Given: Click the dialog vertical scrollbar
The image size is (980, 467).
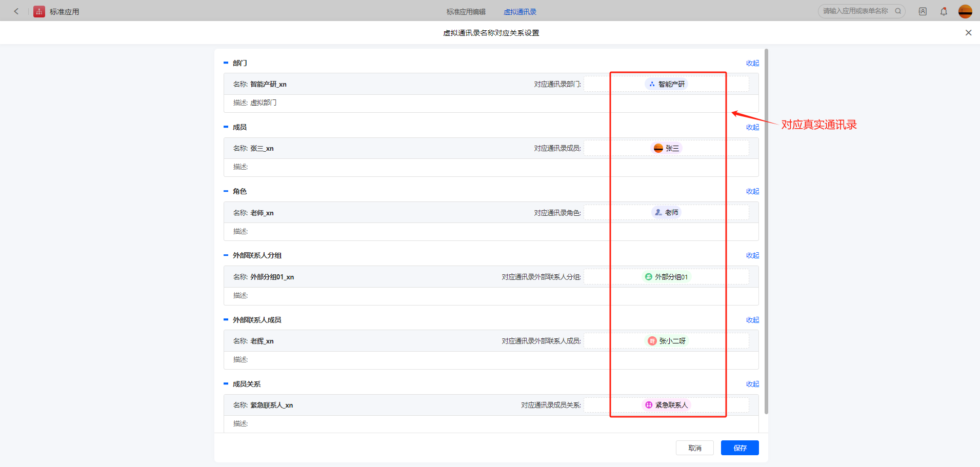Looking at the screenshot, I should click(766, 231).
